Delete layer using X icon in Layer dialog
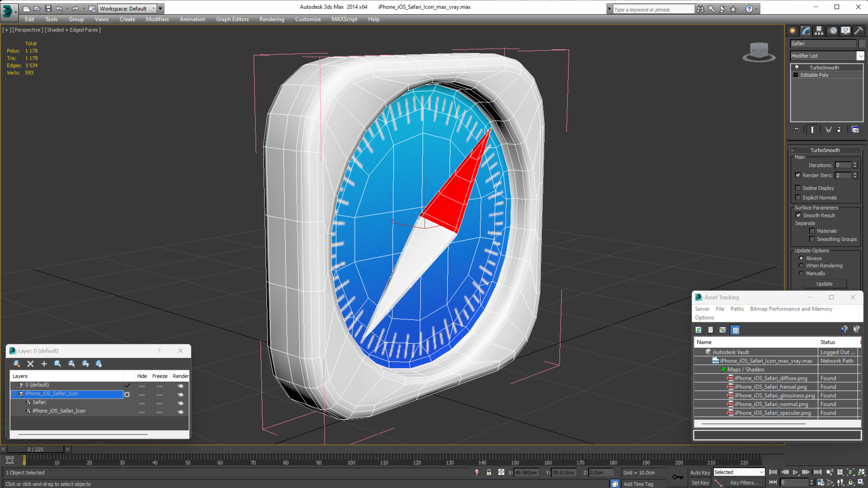 pos(30,364)
